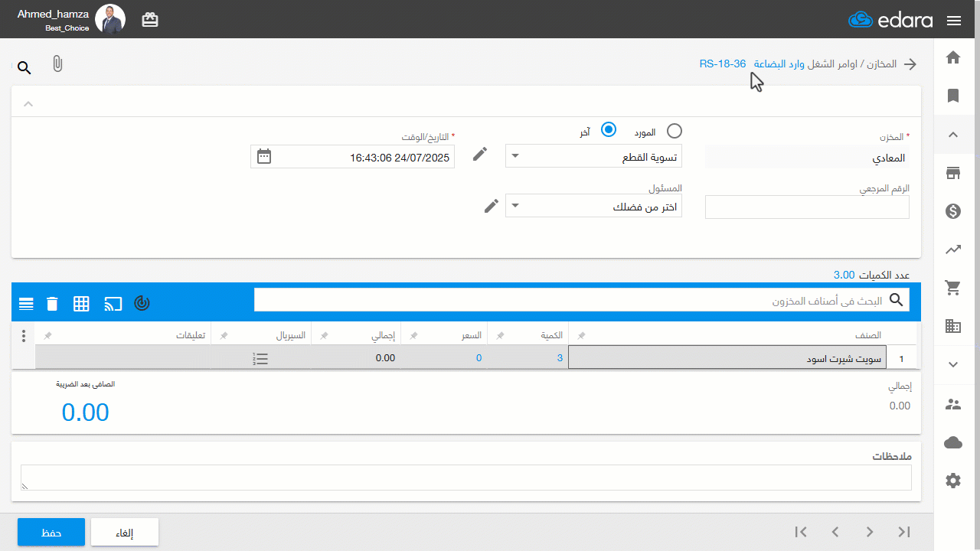Click the ملاحظات notes text area

[466, 478]
